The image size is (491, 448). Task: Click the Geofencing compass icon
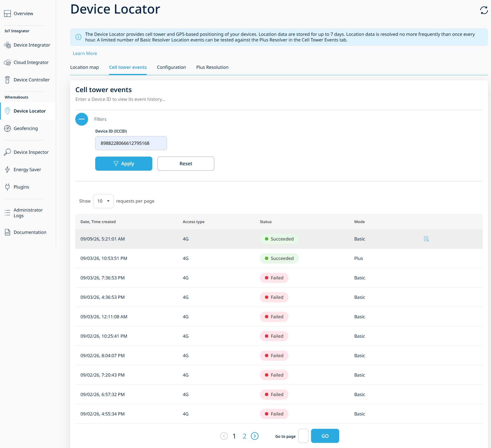[7, 128]
